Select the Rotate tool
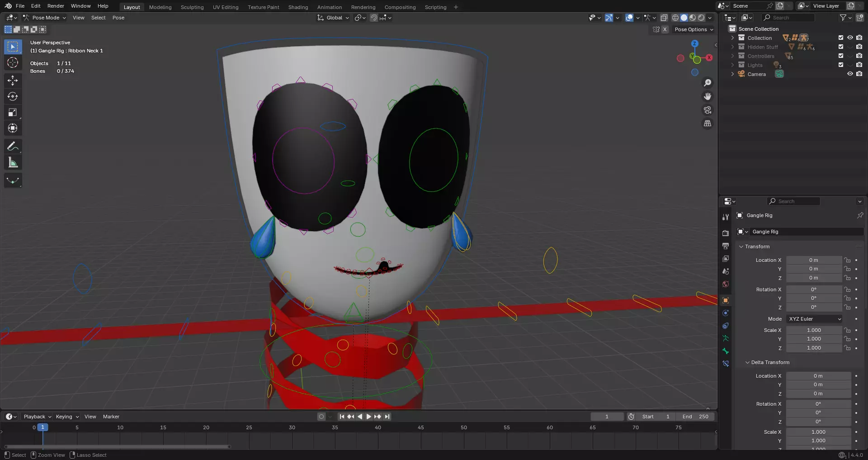868x460 pixels. click(x=13, y=96)
